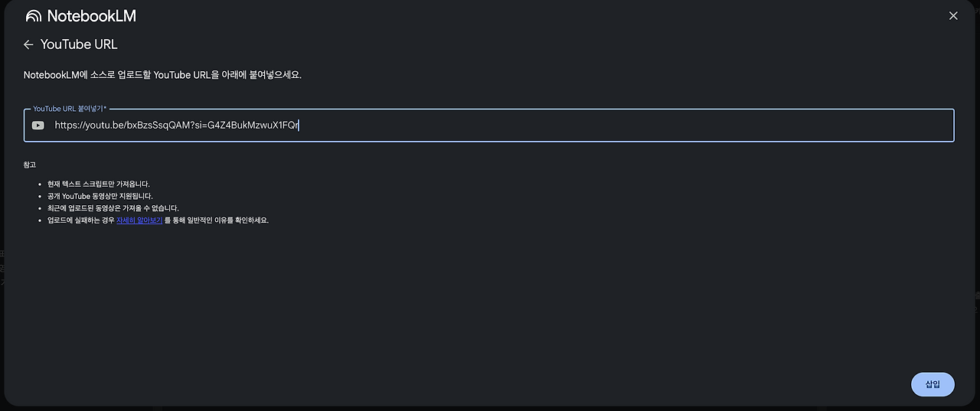Click the dimmed backdrop below the dialog
Image resolution: width=980 pixels, height=411 pixels.
[x=490, y=408]
